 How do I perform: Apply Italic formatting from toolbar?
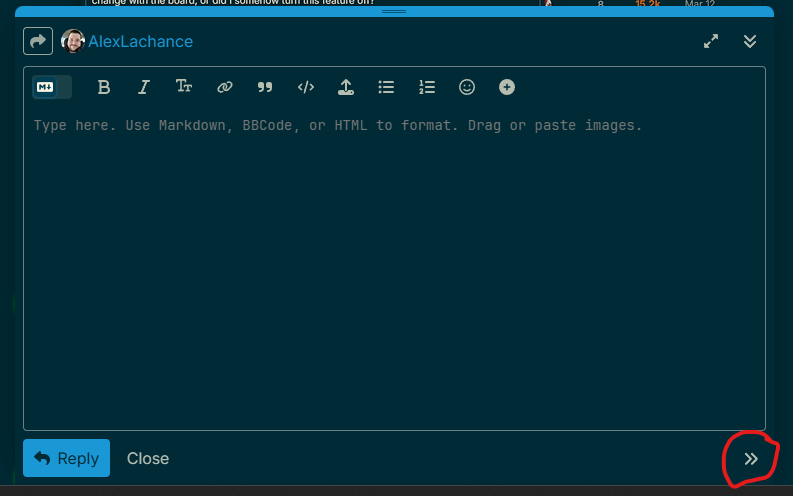coord(144,87)
